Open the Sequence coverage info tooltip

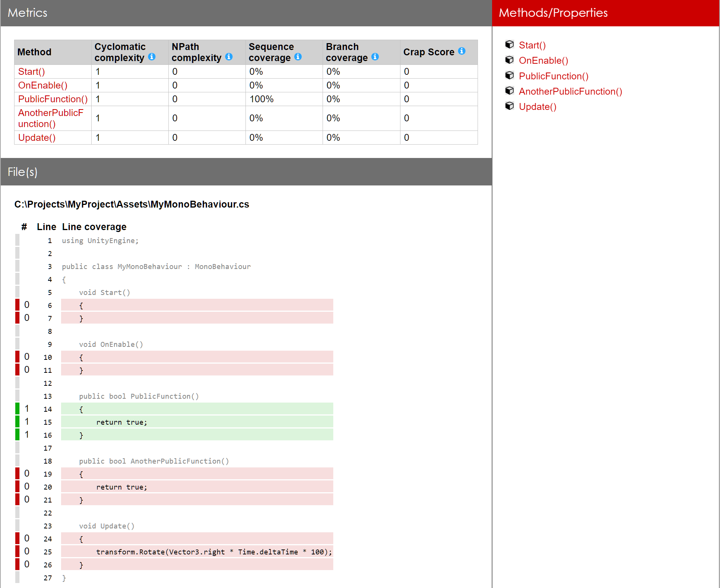click(x=299, y=56)
